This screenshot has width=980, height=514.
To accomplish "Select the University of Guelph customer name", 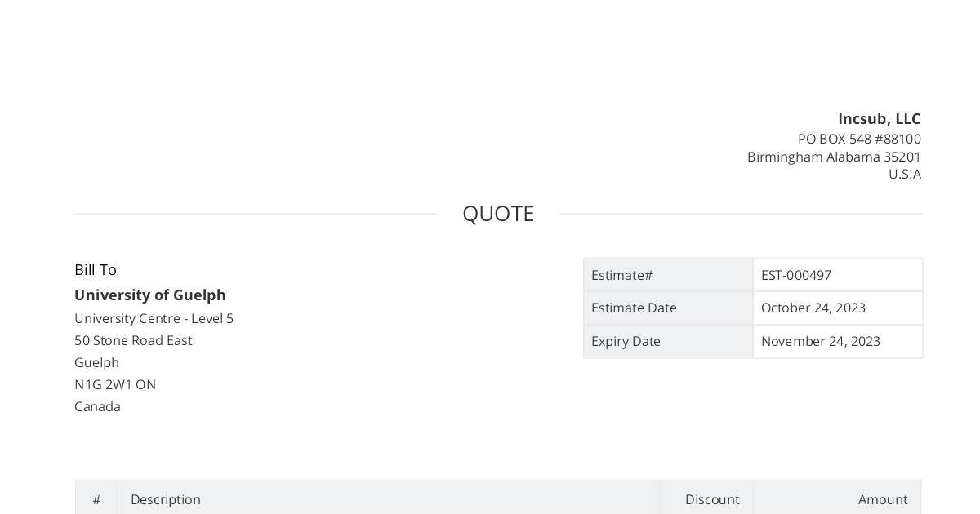I will coord(150,295).
